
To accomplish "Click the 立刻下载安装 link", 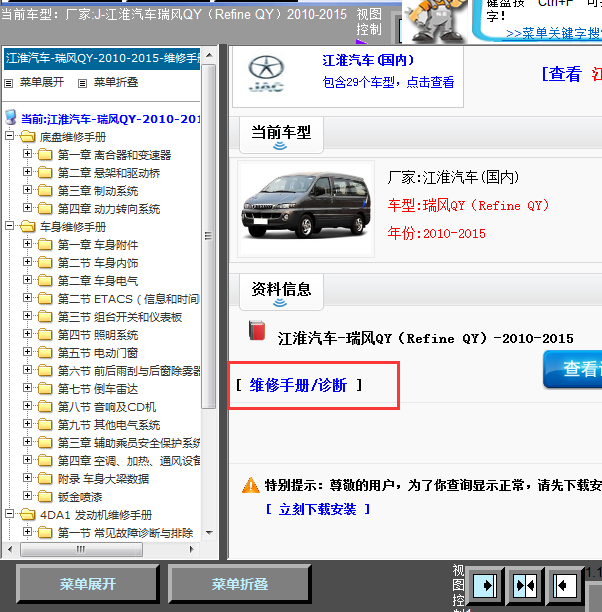I will point(317,509).
